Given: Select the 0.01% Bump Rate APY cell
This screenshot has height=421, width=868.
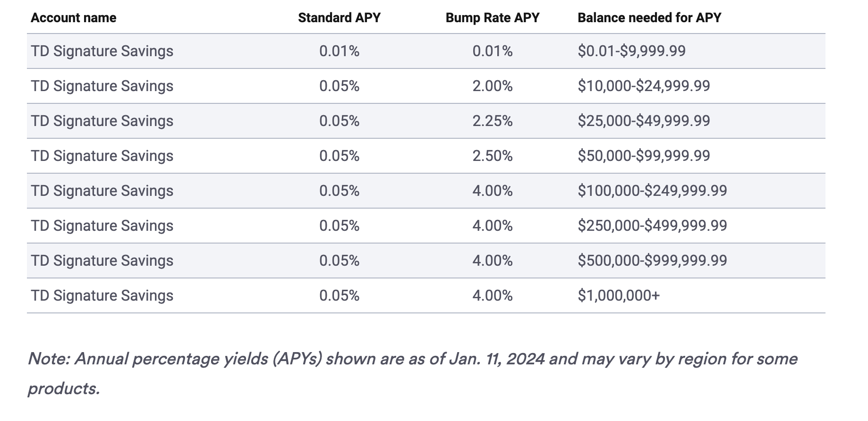Looking at the screenshot, I should (x=493, y=51).
